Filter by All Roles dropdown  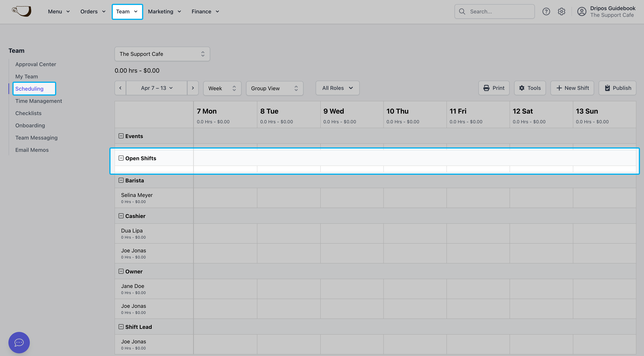337,88
